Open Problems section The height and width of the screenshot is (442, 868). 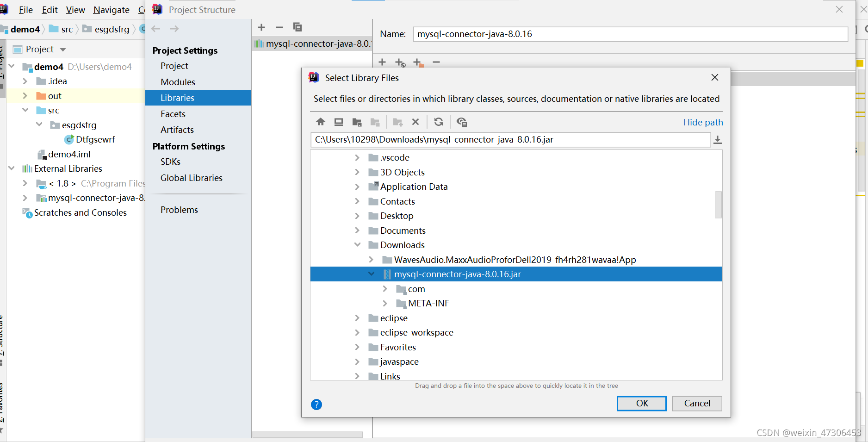tap(179, 210)
